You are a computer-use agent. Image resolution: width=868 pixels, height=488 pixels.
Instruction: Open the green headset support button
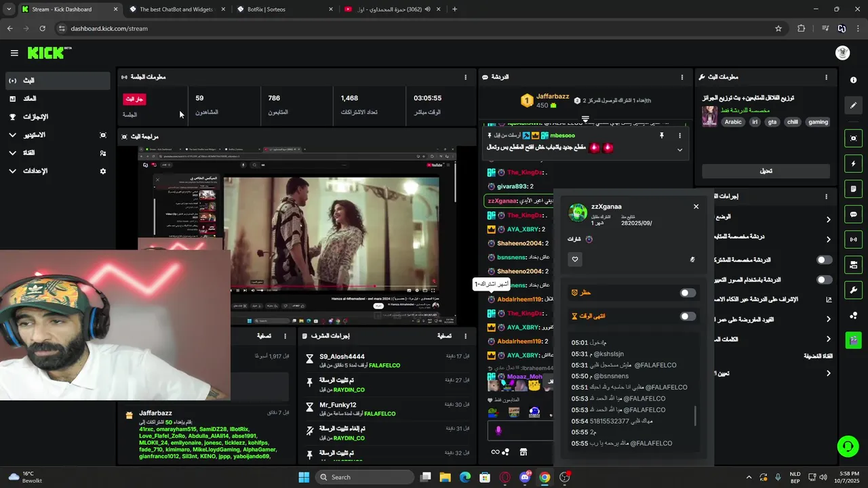[x=848, y=446]
